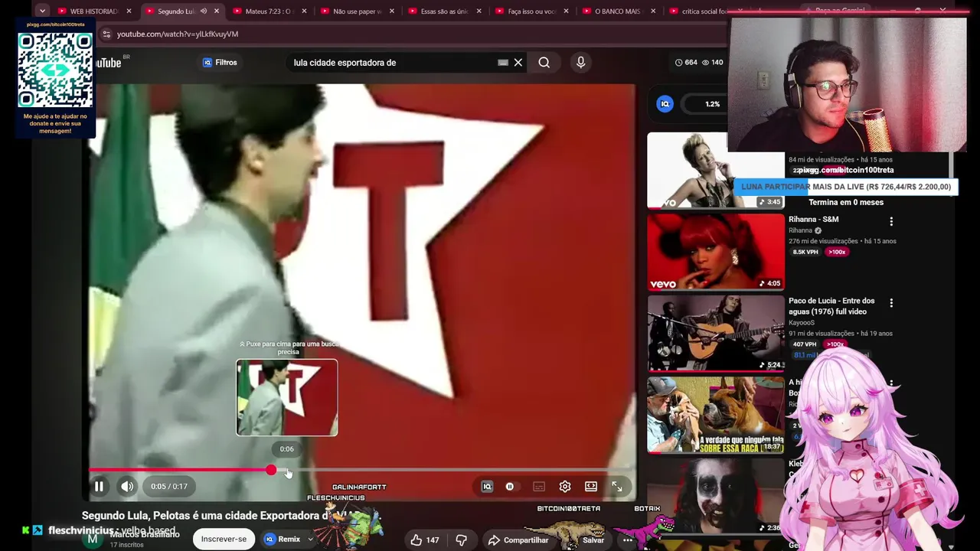Click the 140 views eye counter

[x=713, y=63]
